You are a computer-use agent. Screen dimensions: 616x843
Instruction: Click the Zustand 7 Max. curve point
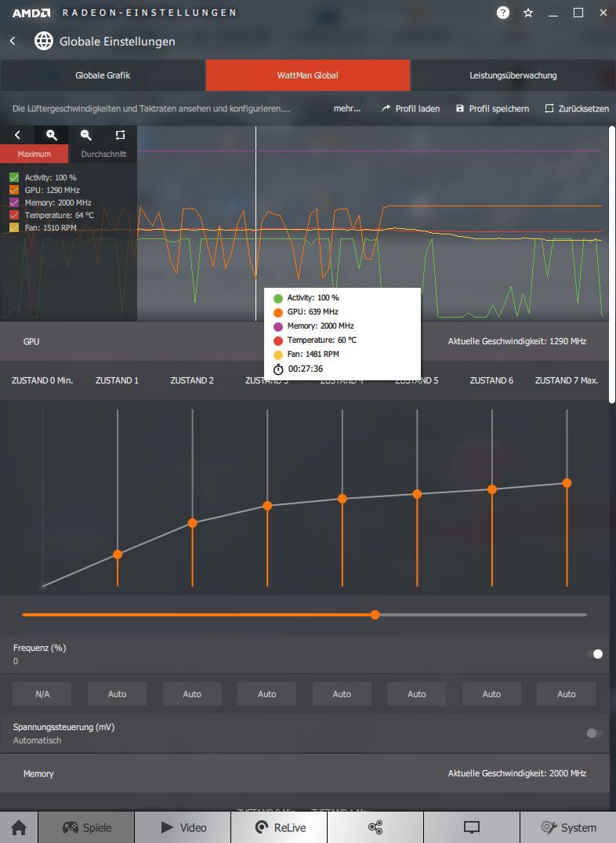[567, 483]
